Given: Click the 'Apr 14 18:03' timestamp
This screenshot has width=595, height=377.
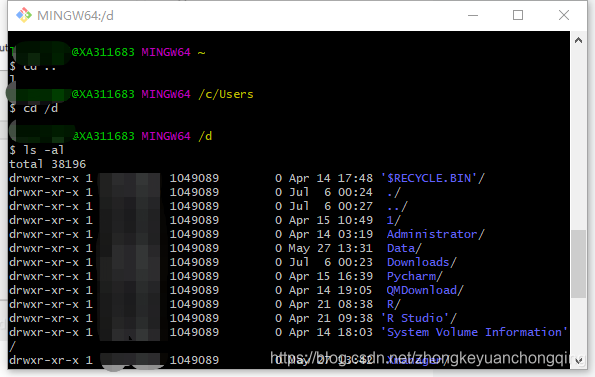Looking at the screenshot, I should point(331,332).
